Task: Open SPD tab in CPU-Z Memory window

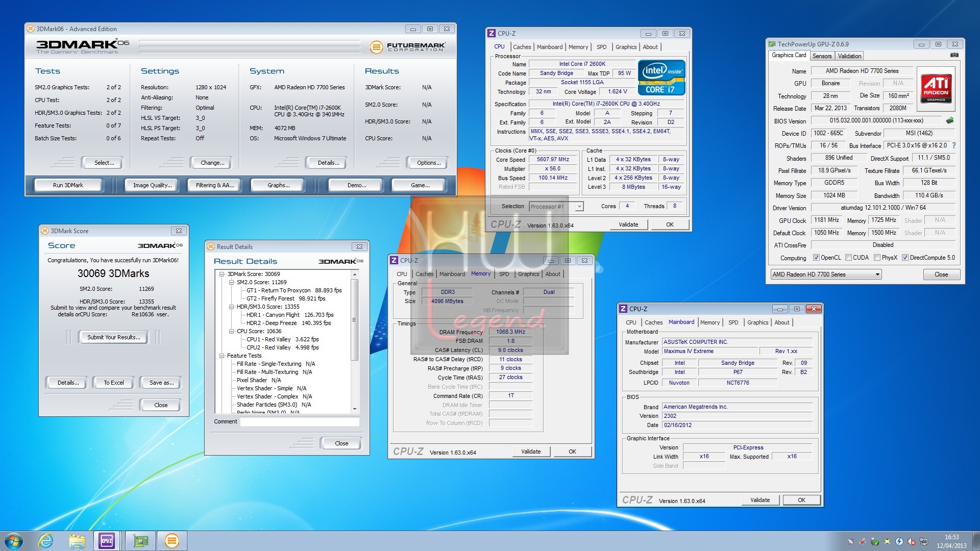Action: click(504, 274)
